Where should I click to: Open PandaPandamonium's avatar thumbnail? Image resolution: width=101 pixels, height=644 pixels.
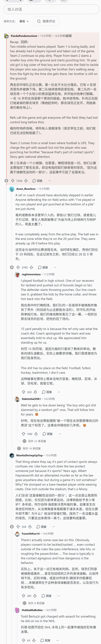(x=6, y=36)
